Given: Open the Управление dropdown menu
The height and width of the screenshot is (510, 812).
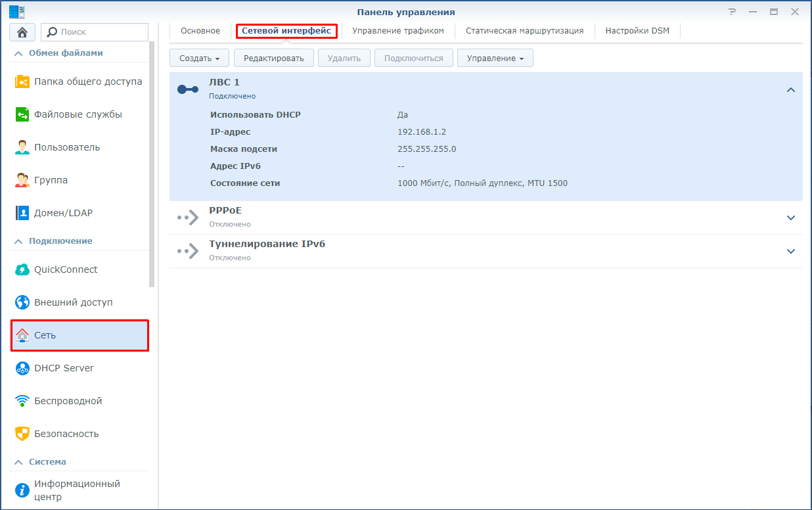Looking at the screenshot, I should point(495,58).
